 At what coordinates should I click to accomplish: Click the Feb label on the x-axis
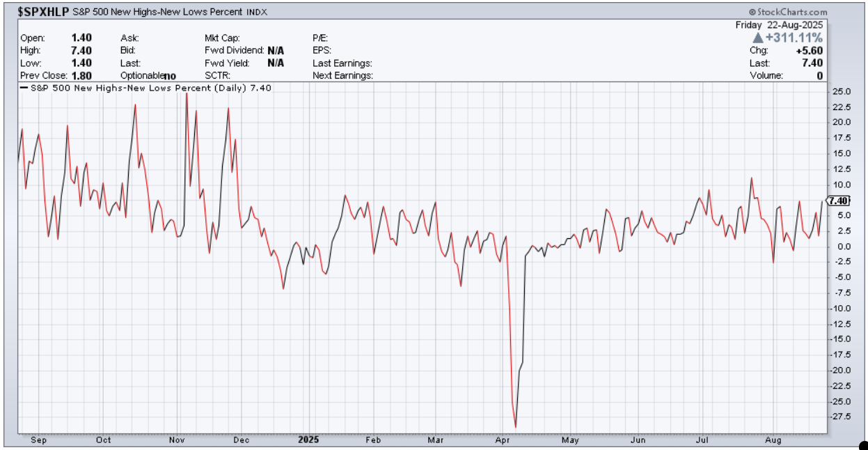pos(373,440)
